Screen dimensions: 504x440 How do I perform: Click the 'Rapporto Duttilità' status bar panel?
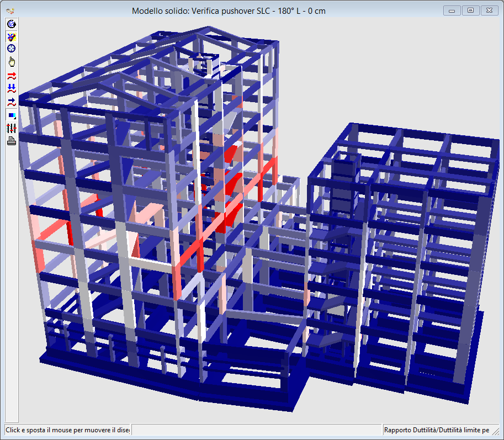[437, 430]
